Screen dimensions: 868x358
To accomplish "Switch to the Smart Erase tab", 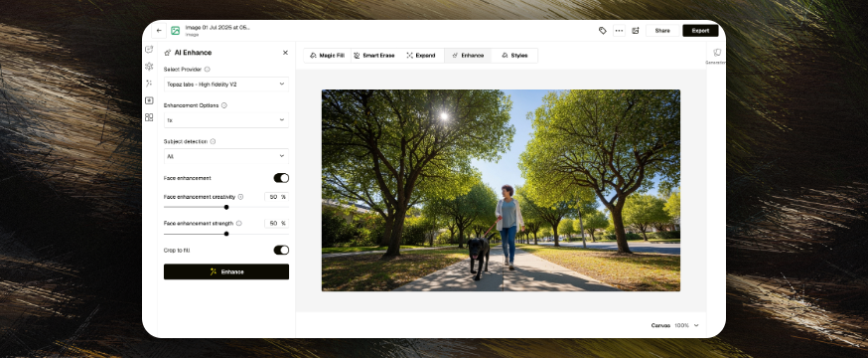I will click(374, 56).
